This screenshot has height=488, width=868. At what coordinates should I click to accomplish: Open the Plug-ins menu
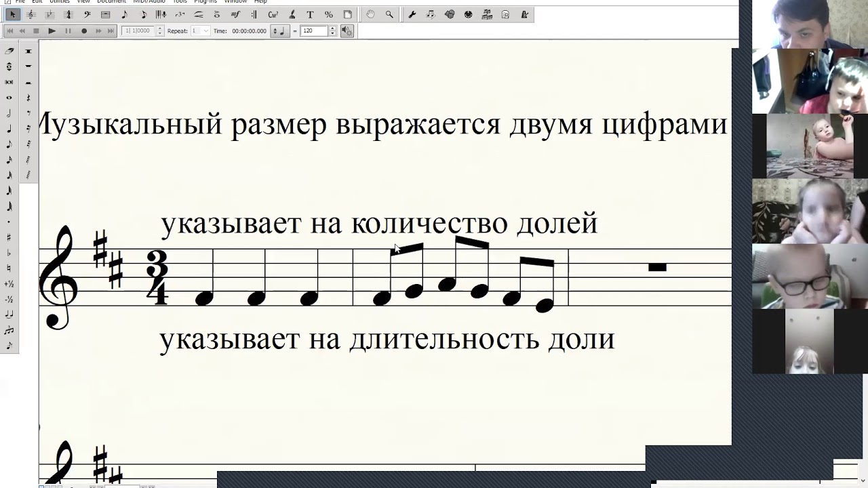205,1
